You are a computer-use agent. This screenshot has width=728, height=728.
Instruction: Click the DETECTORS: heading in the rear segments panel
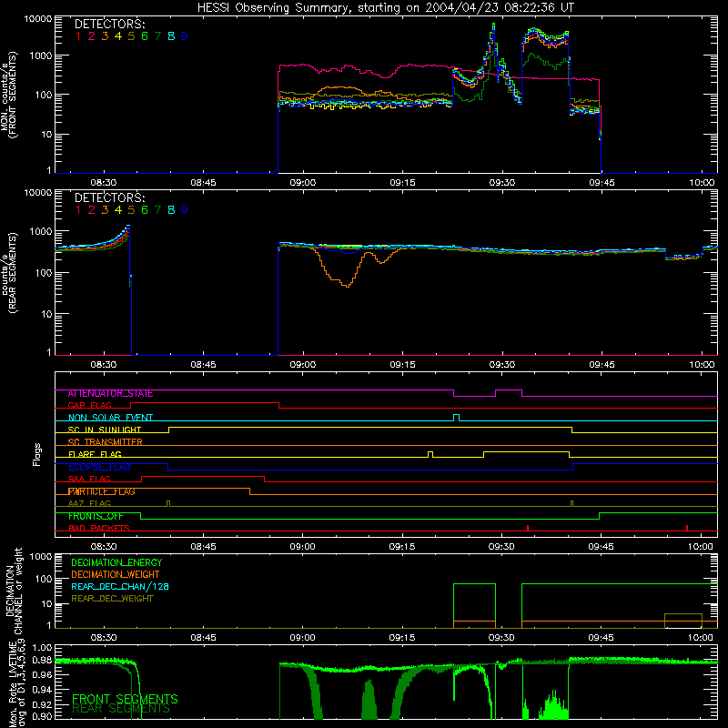[x=109, y=198]
